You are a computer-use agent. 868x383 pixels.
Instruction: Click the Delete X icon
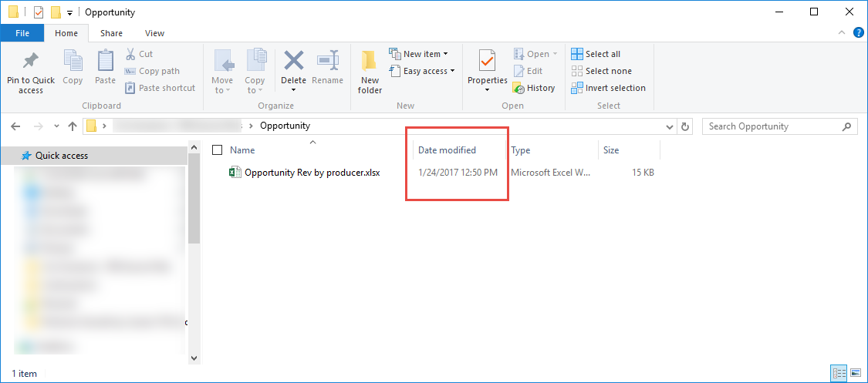293,60
